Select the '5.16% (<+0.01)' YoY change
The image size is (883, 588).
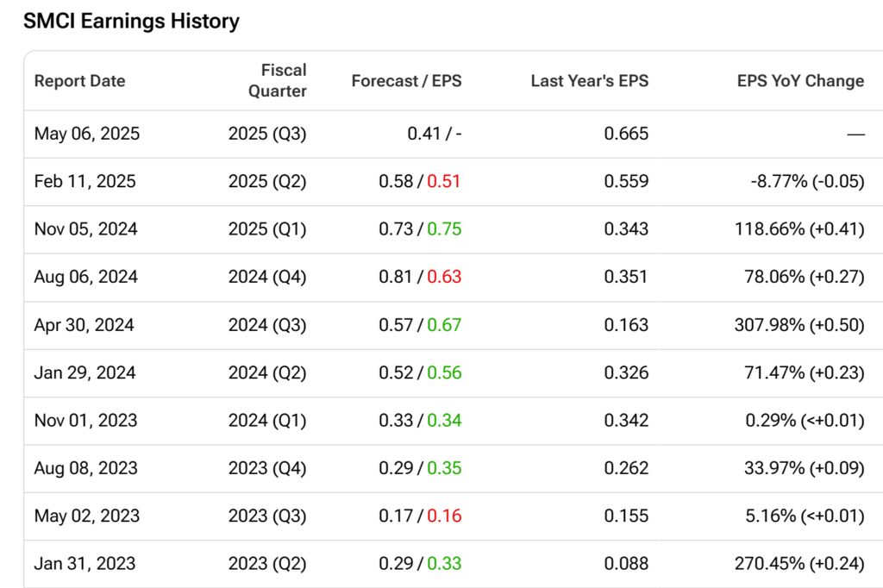click(805, 516)
